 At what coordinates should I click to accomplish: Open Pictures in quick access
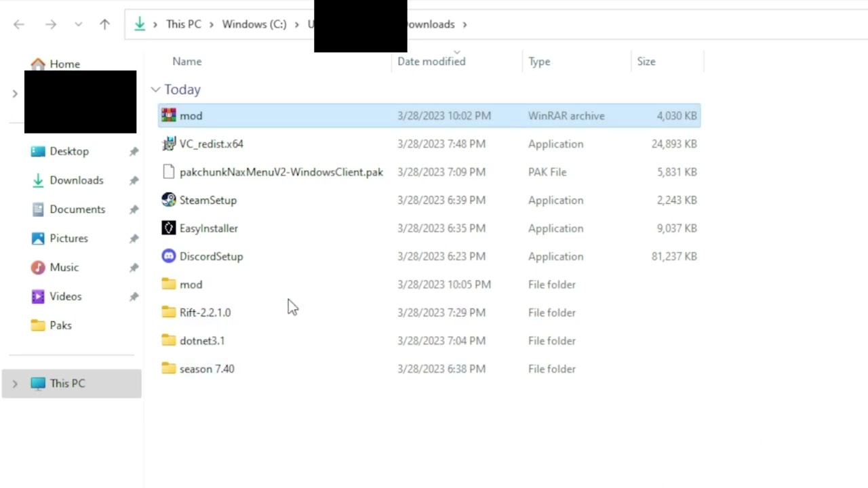[x=68, y=239]
